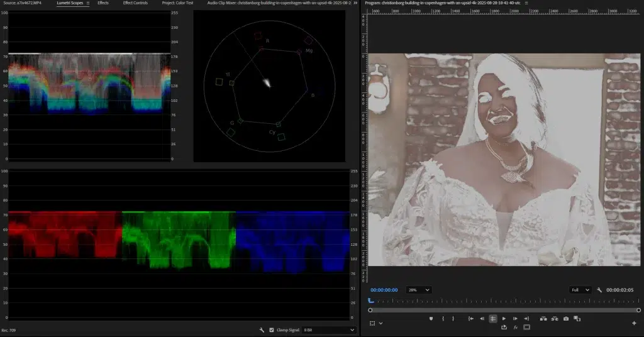Open the 28% zoom level dropdown
The width and height of the screenshot is (644, 337).
point(418,290)
